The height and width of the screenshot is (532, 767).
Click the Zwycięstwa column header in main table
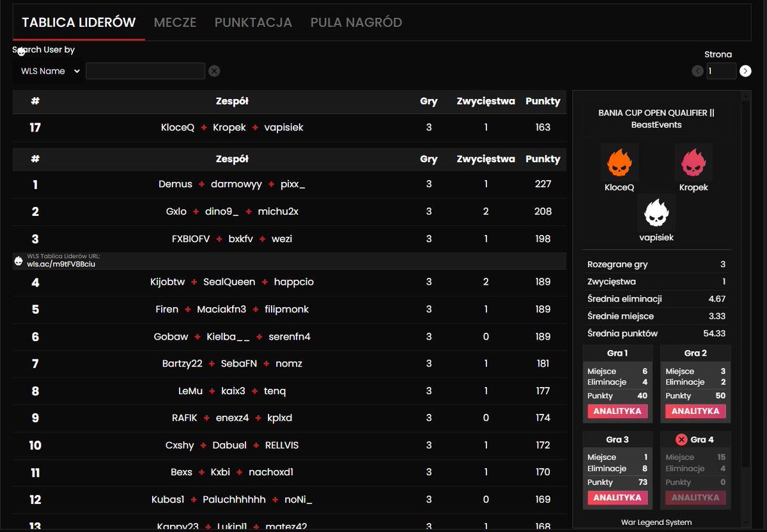pos(486,159)
